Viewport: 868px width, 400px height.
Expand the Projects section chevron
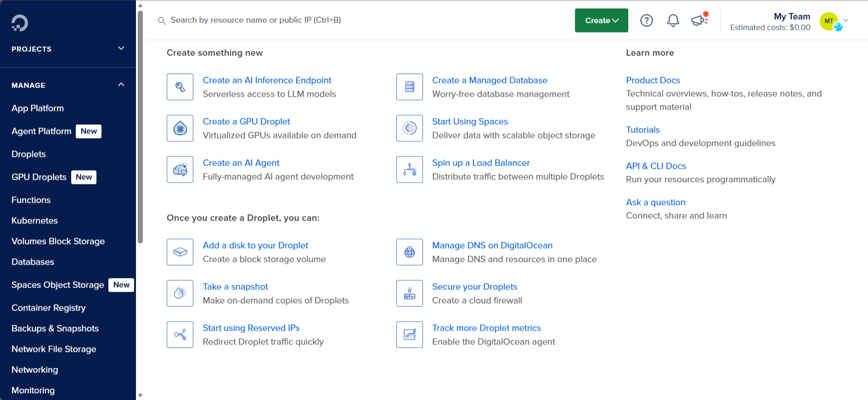pyautogui.click(x=121, y=48)
